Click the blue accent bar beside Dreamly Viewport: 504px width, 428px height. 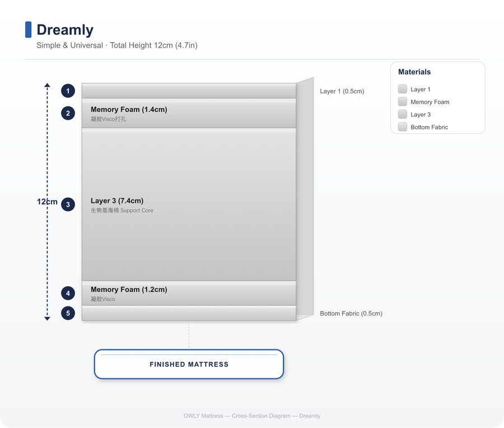29,30
